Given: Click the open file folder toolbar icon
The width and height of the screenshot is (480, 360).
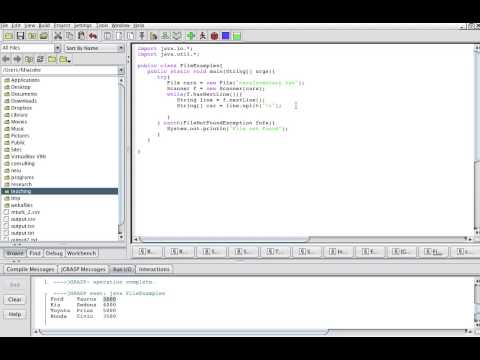Looking at the screenshot, I should [x=9, y=36].
